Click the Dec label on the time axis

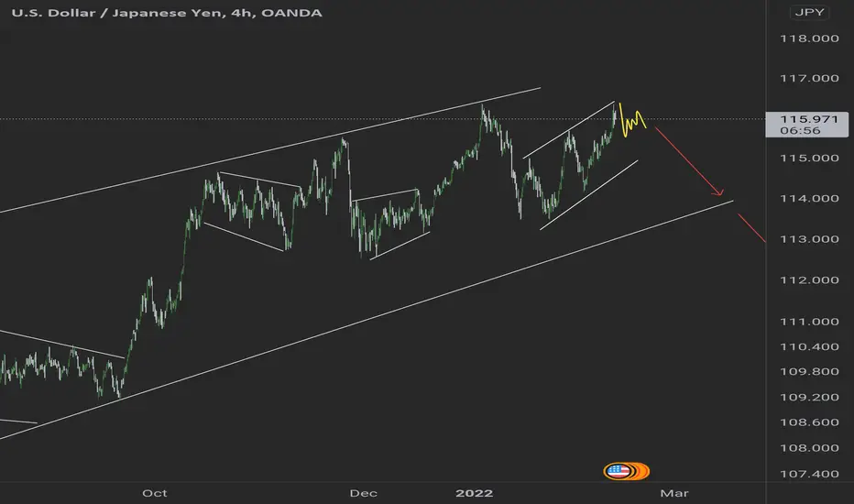click(363, 493)
